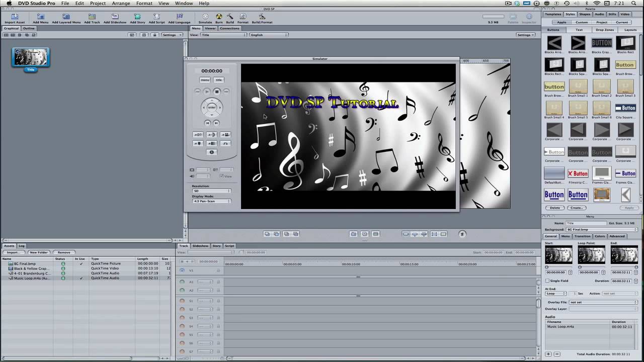Viewport: 644px width, 362px height.
Task: Toggle the View checkbox in Simulator
Action: click(x=221, y=176)
